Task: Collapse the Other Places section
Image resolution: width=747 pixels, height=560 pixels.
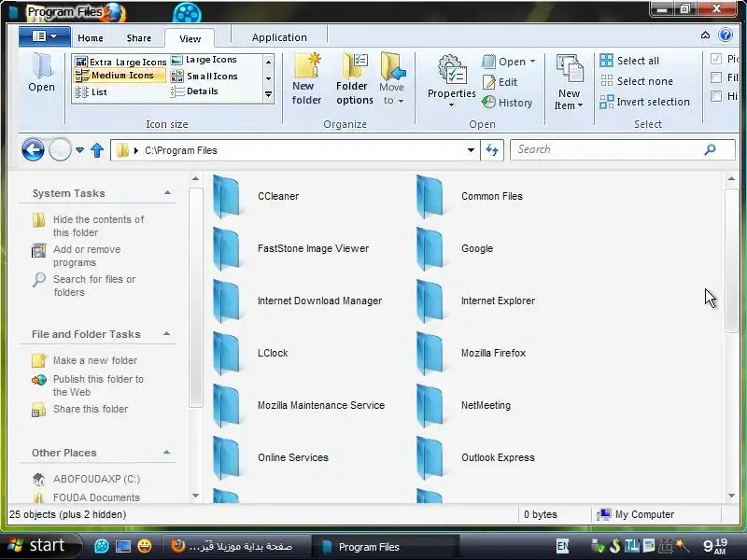Action: point(167,452)
